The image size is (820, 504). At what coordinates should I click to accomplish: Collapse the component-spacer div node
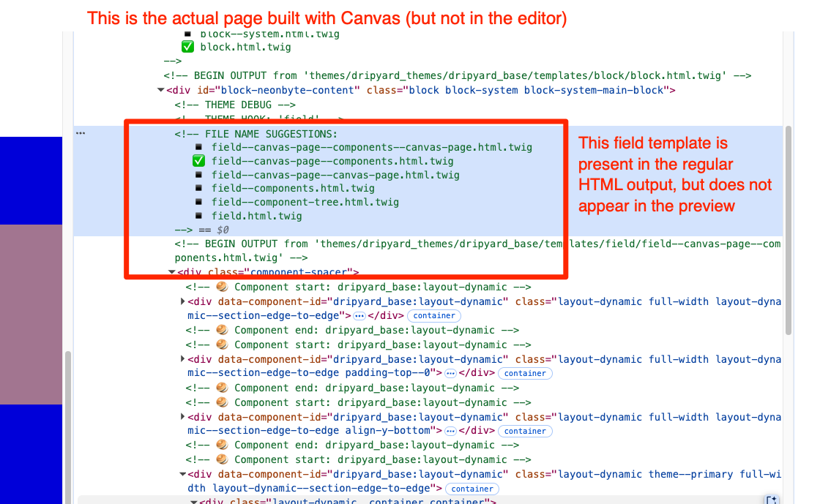(171, 271)
